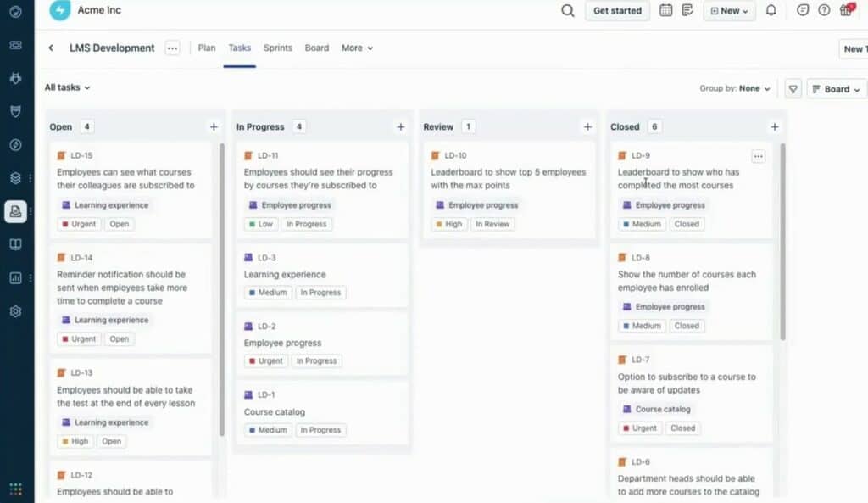The width and height of the screenshot is (868, 503).
Task: Open the ticket icon in left sidebar
Action: [15, 45]
